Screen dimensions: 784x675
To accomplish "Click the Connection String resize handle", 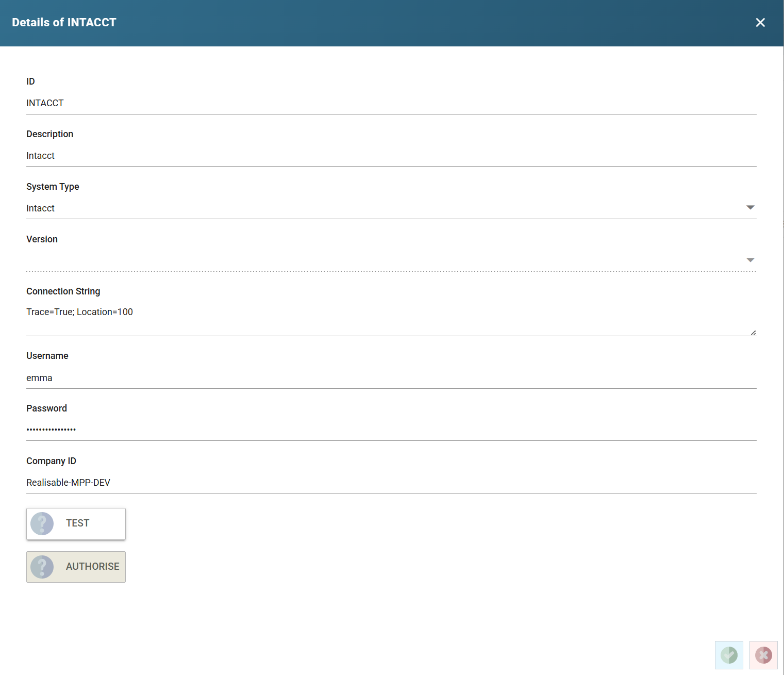I will 753,333.
